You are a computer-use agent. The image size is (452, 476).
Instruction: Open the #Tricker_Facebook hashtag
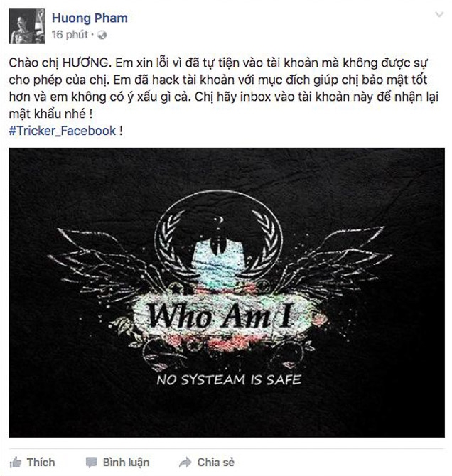(63, 131)
